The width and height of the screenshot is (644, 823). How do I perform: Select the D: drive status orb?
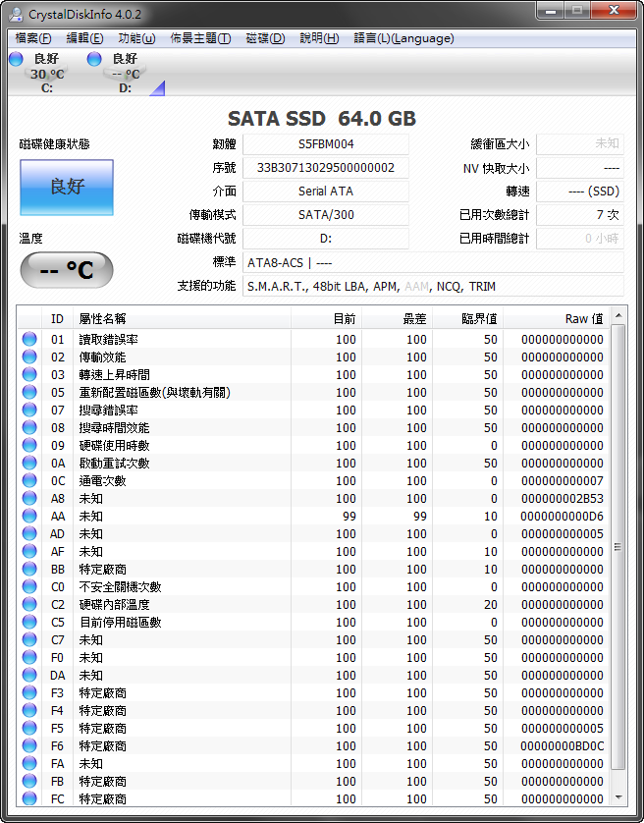94,60
